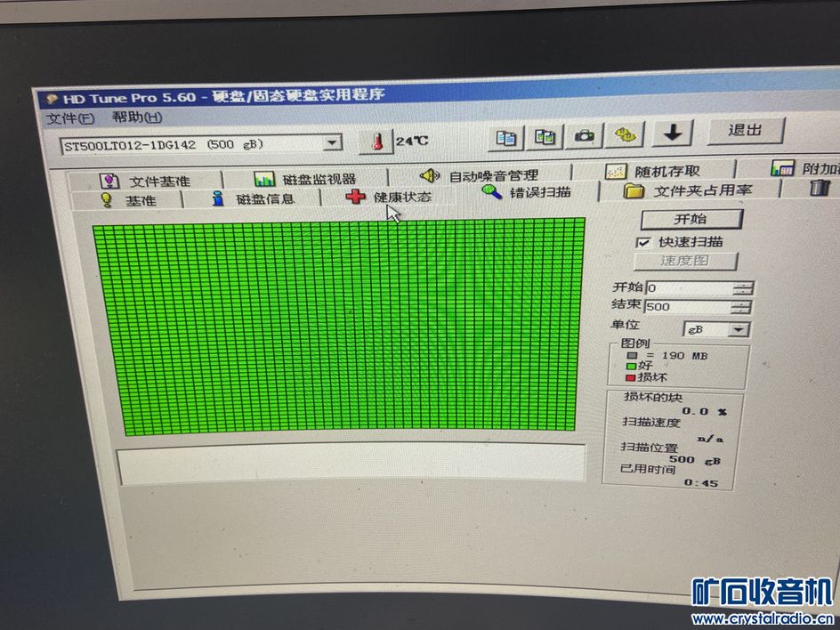Click the green block scan grid
The height and width of the screenshot is (630, 840).
(341, 326)
